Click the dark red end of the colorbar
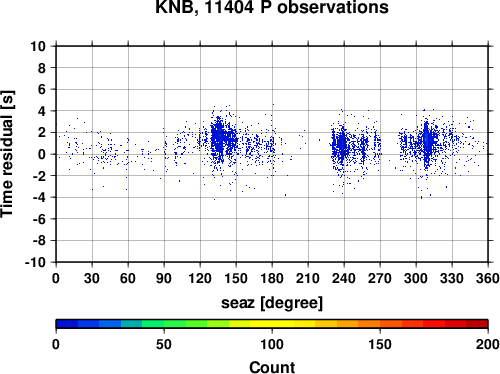This screenshot has width=500, height=374. click(477, 324)
